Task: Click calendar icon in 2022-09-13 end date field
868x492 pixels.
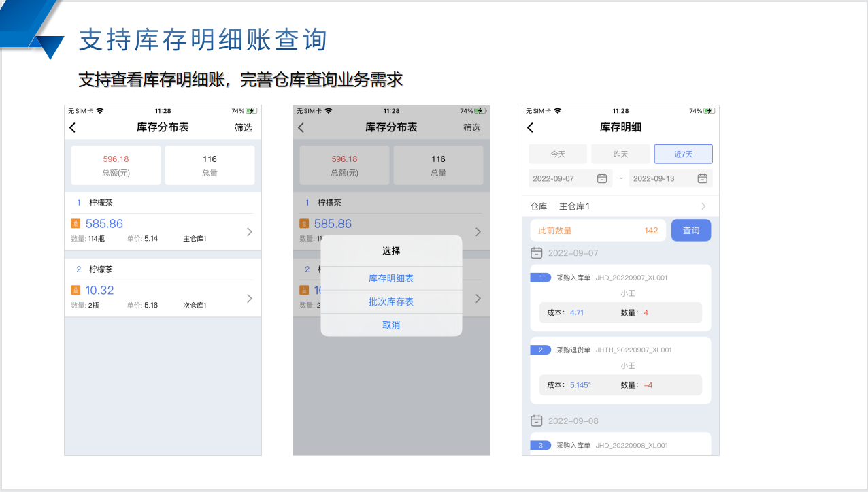Action: click(x=703, y=178)
